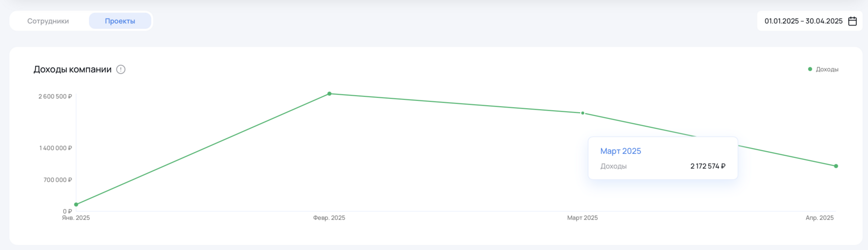Click the green legend dot for Доходы

click(810, 69)
